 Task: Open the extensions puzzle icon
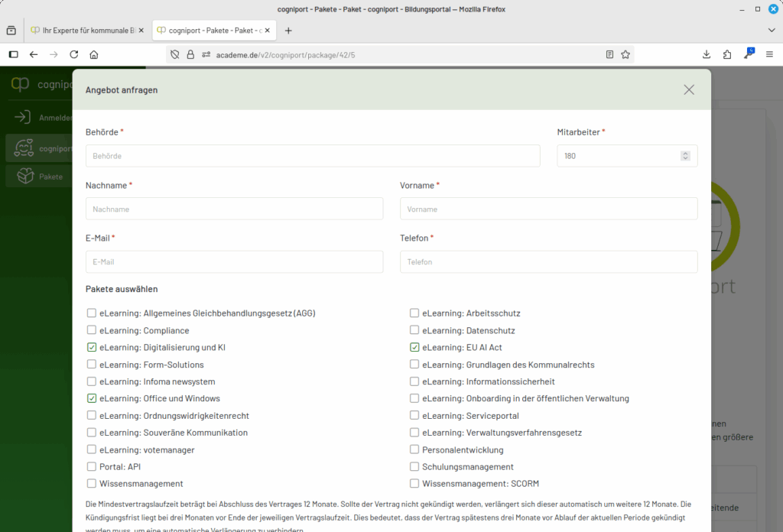(727, 54)
